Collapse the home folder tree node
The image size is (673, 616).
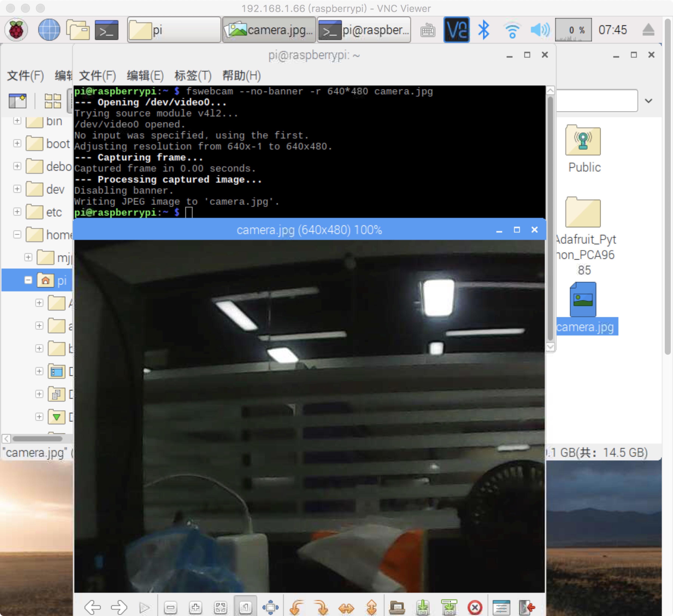(17, 234)
